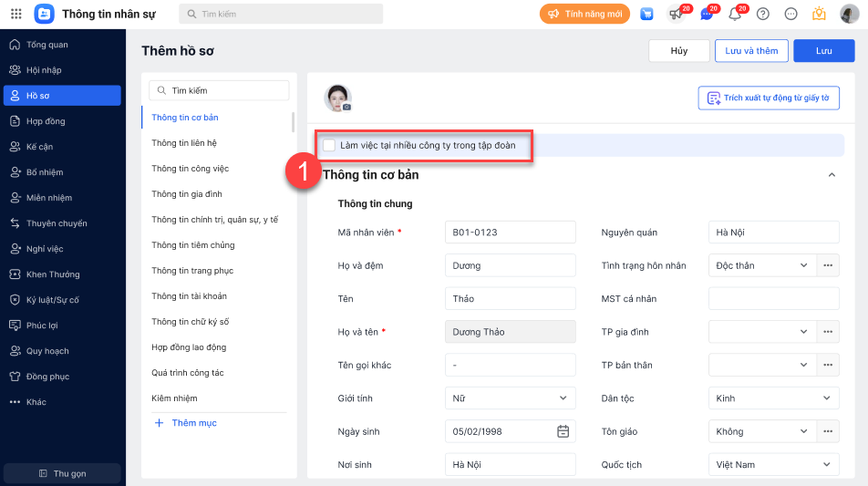
Task: Click the Nguyên quán field with Hà Nội
Action: [x=773, y=232]
